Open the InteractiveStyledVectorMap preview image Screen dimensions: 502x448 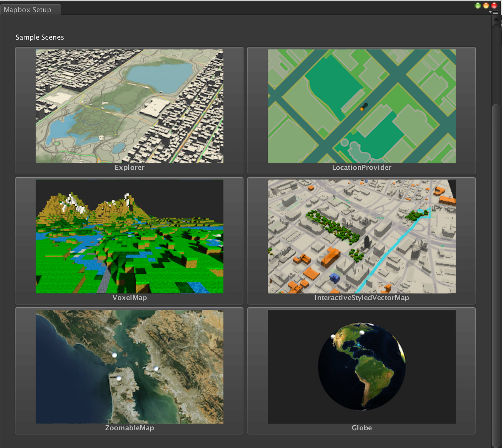click(x=362, y=236)
